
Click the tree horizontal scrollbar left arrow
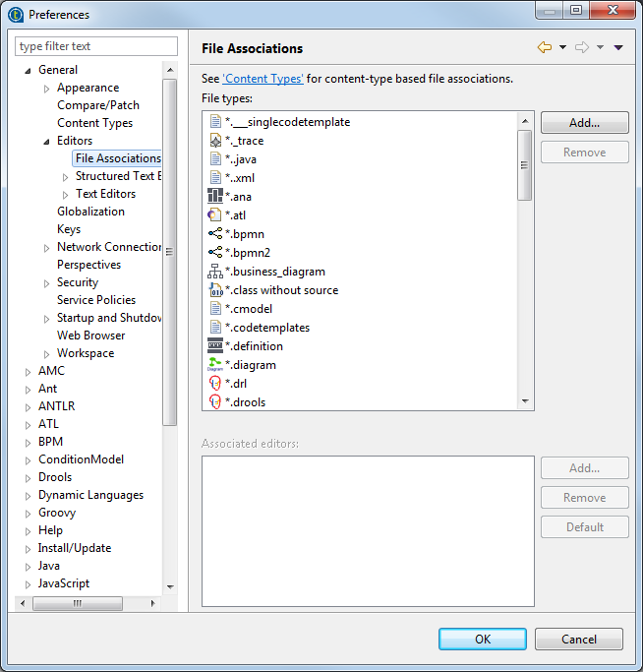click(x=23, y=603)
